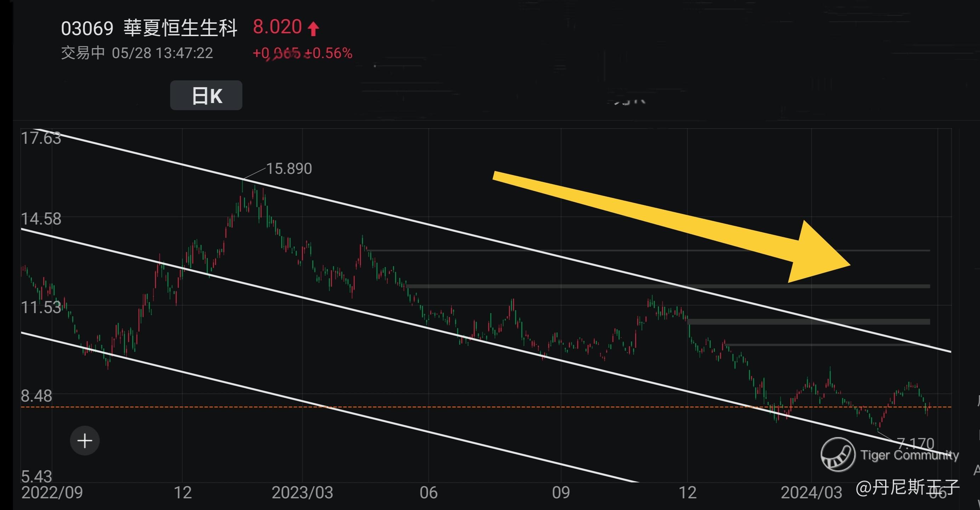Click the red up arrow beside price
The width and height of the screenshot is (980, 510).
pyautogui.click(x=313, y=29)
